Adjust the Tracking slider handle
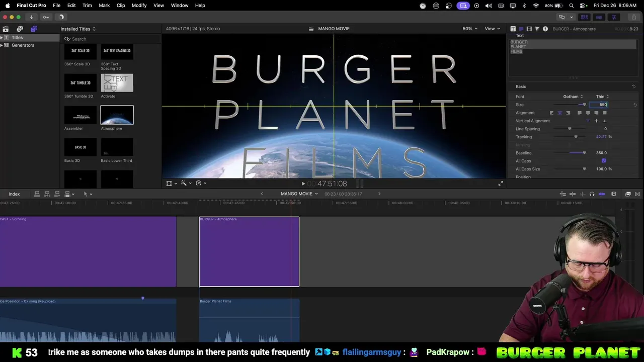This screenshot has width=644, height=362. (576, 137)
